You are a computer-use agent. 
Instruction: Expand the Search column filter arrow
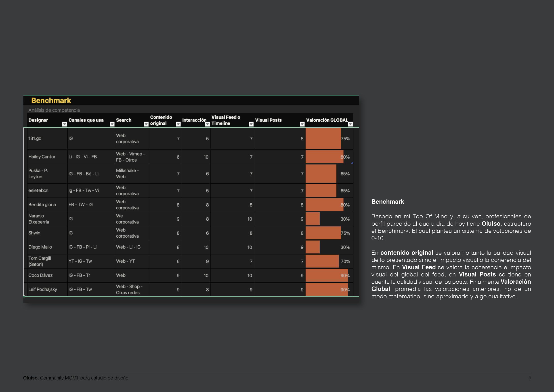[x=146, y=124]
